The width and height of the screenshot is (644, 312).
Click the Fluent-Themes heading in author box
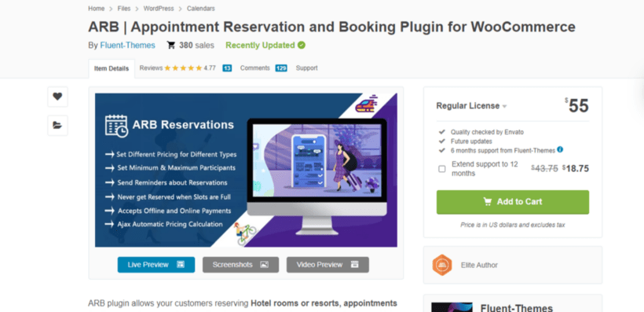pyautogui.click(x=517, y=308)
